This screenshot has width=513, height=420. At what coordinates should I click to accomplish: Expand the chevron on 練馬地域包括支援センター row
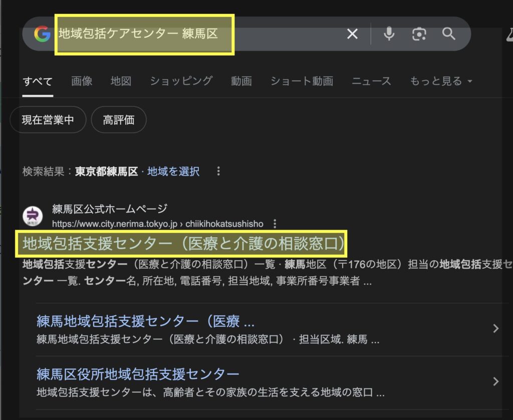496,328
